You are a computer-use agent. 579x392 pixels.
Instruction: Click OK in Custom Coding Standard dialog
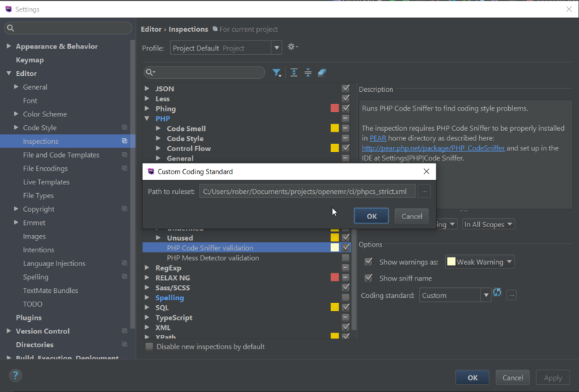[x=371, y=216]
